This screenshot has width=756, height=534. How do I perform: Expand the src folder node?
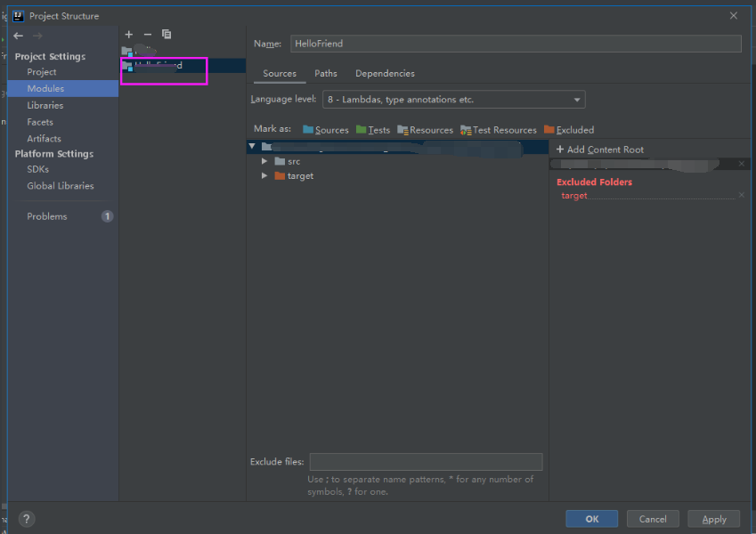pyautogui.click(x=264, y=161)
